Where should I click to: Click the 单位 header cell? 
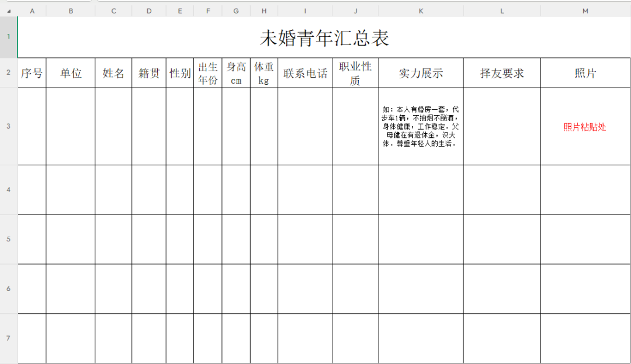click(x=71, y=73)
